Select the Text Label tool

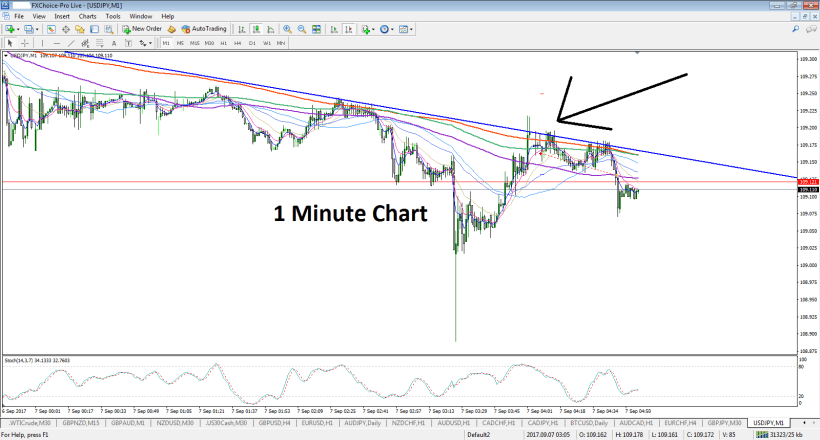(x=128, y=43)
